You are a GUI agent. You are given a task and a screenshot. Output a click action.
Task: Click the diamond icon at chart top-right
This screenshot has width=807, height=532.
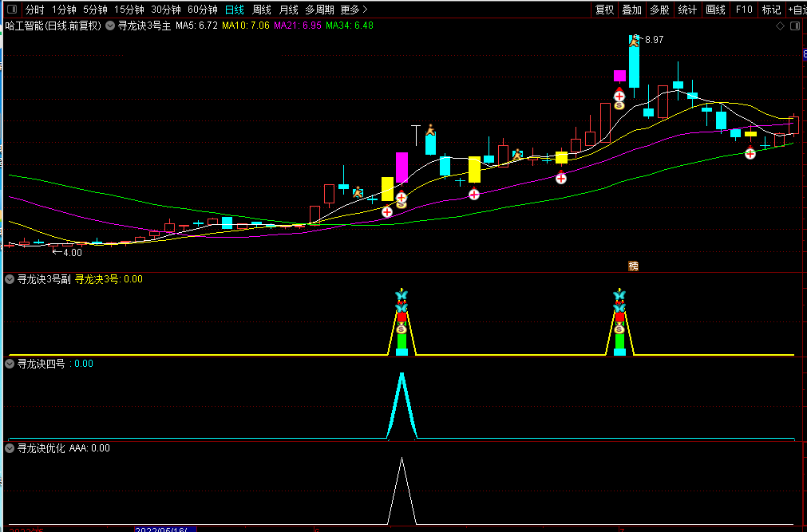(x=780, y=26)
